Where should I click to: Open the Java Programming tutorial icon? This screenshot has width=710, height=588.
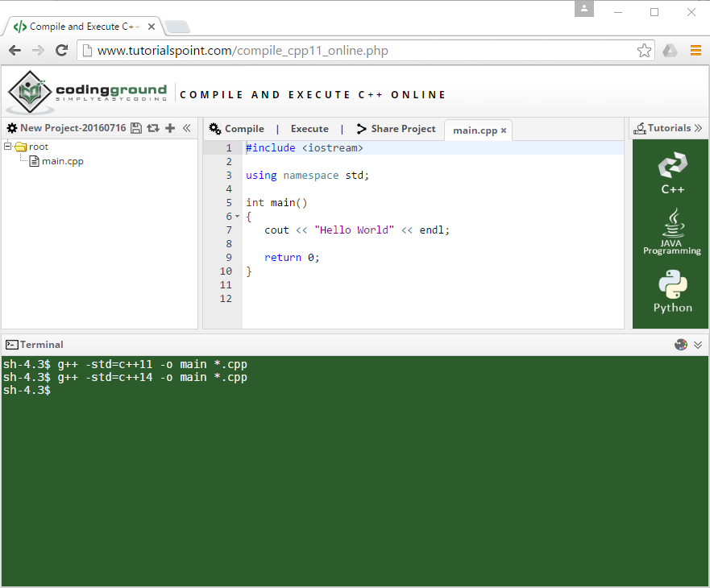[x=672, y=231]
